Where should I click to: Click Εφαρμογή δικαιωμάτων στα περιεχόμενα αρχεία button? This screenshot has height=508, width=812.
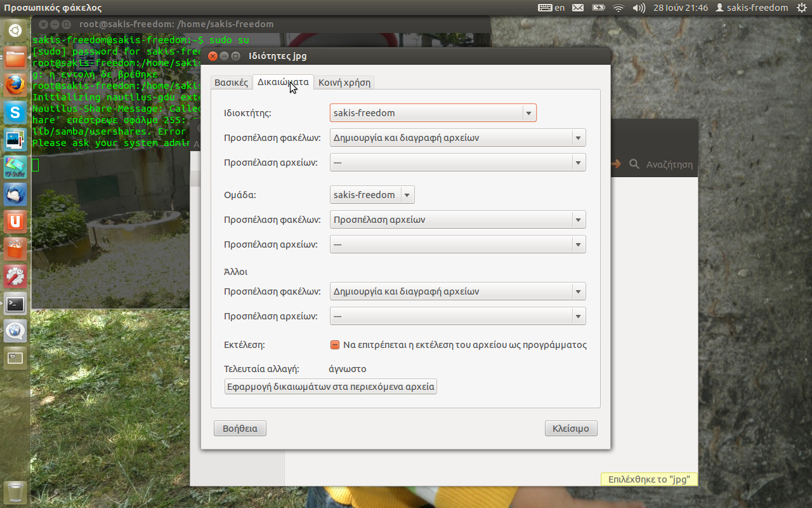coord(331,386)
